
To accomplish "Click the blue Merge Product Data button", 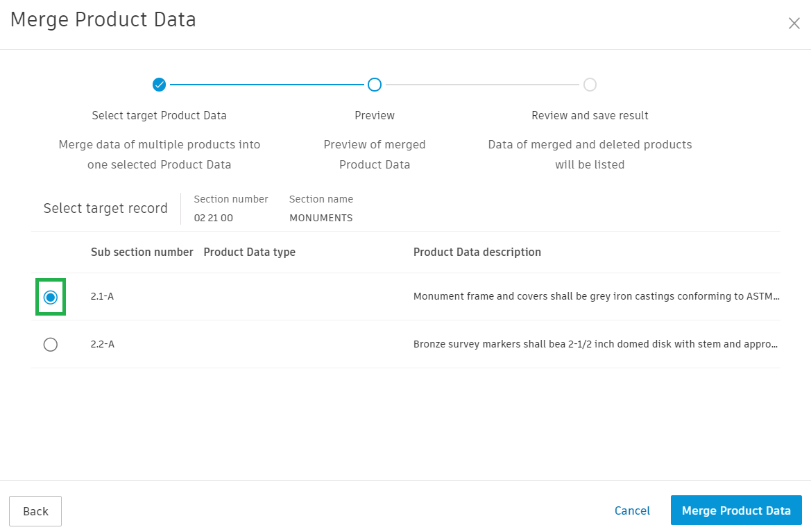I will click(736, 510).
